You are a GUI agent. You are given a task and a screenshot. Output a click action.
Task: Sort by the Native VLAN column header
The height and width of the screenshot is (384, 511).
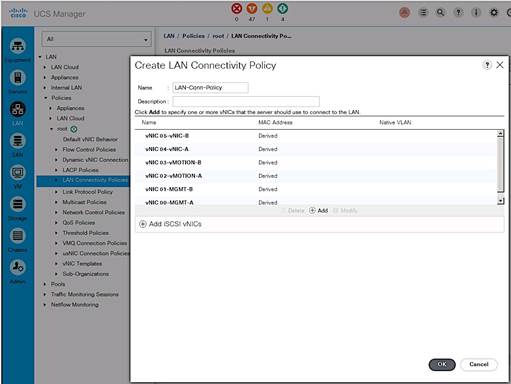tap(395, 123)
